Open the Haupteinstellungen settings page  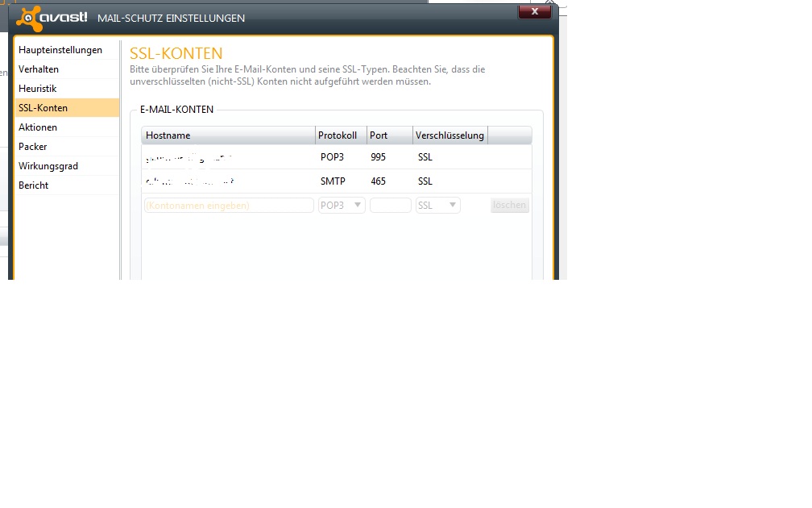(67, 50)
